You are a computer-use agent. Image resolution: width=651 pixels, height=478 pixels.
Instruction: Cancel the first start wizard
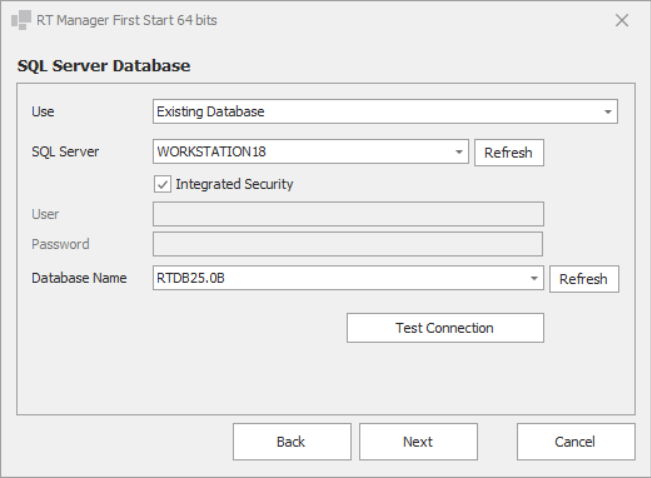coord(575,441)
